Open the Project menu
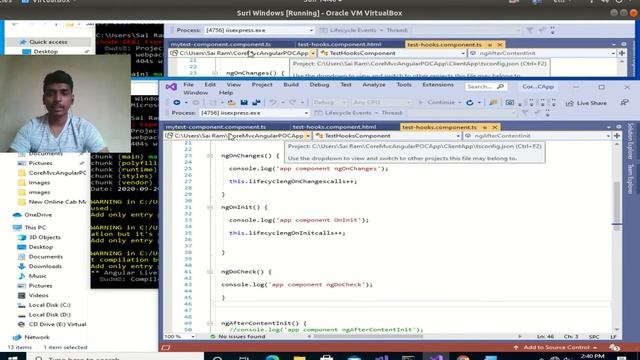 [262, 84]
